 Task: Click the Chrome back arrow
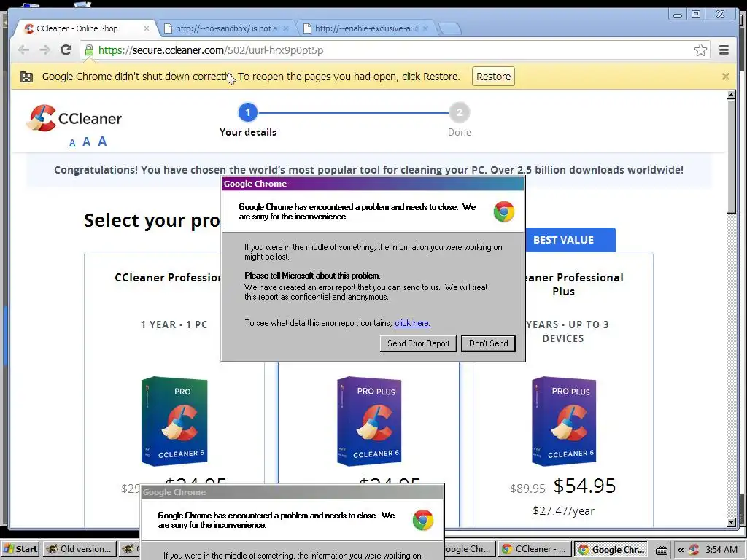pyautogui.click(x=23, y=50)
